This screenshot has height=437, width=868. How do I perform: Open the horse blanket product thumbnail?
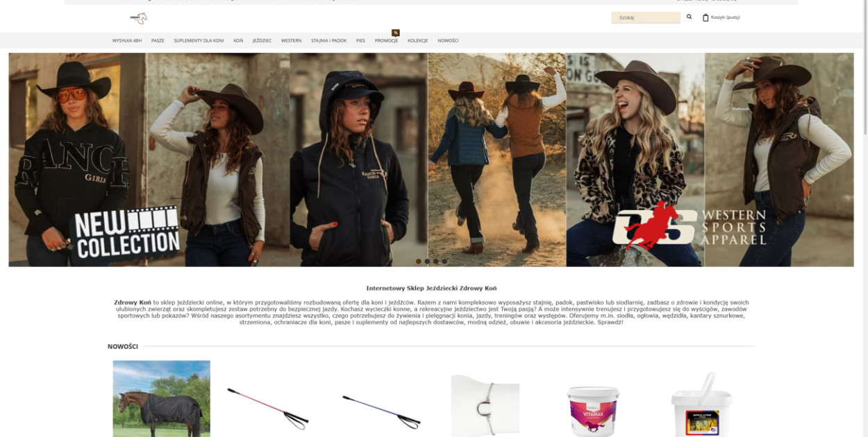(161, 398)
